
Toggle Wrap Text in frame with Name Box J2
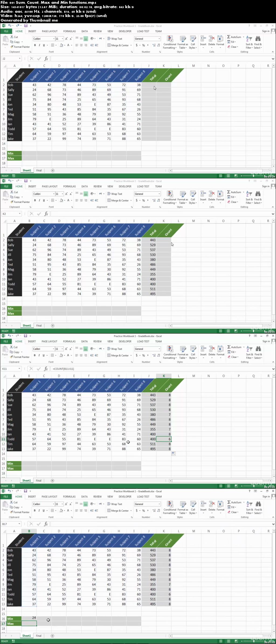(x=115, y=39)
